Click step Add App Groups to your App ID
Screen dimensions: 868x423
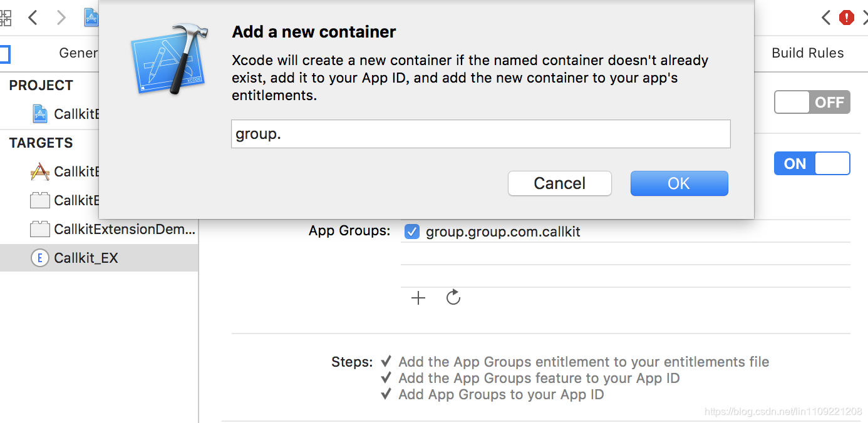pos(501,394)
